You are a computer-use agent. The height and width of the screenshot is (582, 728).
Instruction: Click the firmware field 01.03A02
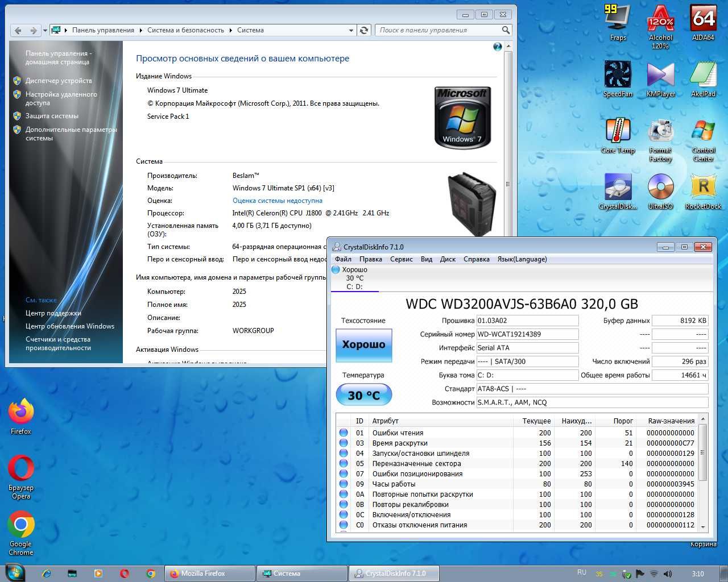[527, 321]
